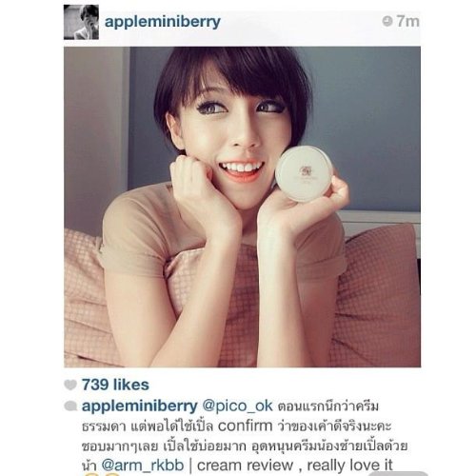Screen dimensions: 476x476
Task: Click the 7m post timestamp
Action: click(x=407, y=21)
